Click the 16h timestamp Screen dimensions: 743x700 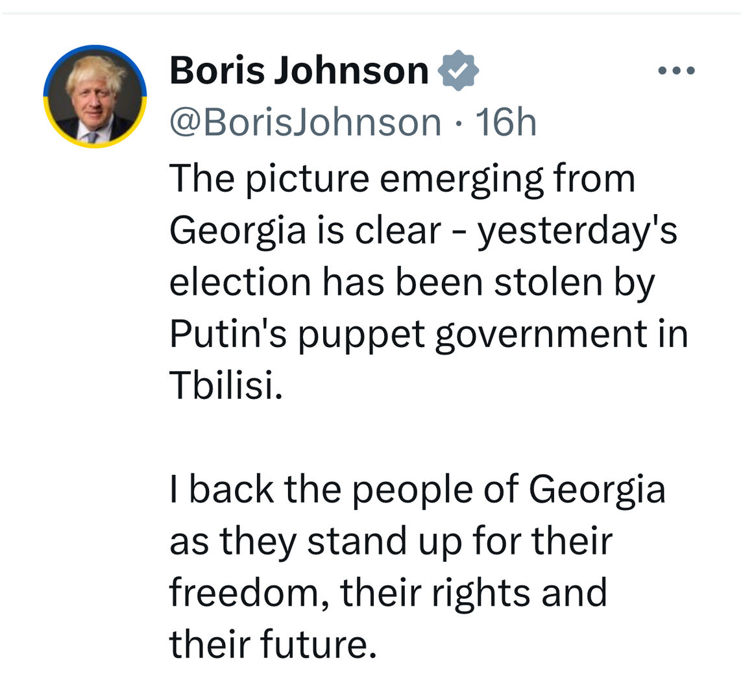(505, 121)
